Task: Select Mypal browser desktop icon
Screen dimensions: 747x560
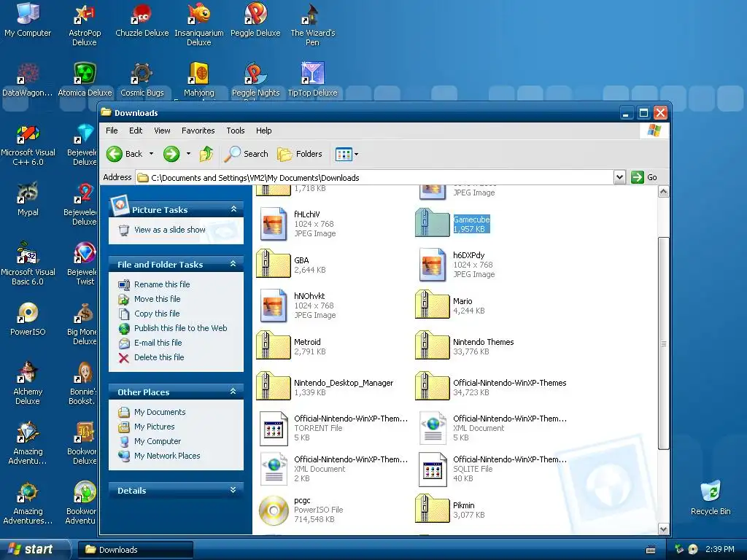Action: (28, 200)
